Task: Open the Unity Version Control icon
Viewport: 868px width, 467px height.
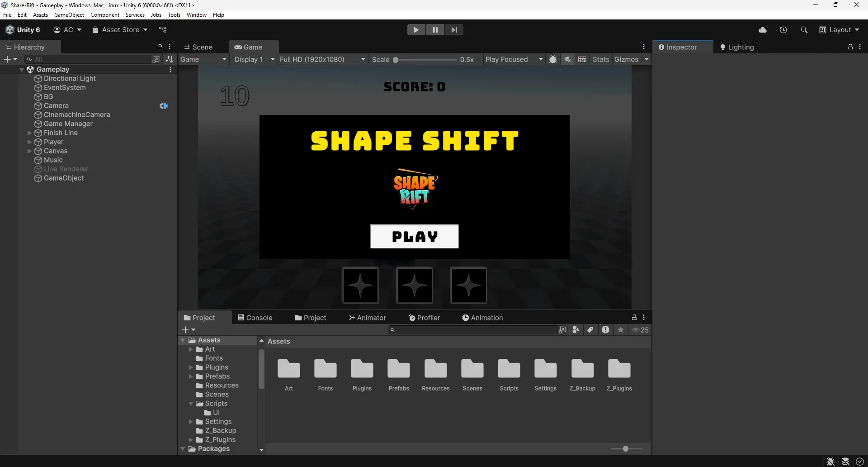Action: [x=163, y=30]
